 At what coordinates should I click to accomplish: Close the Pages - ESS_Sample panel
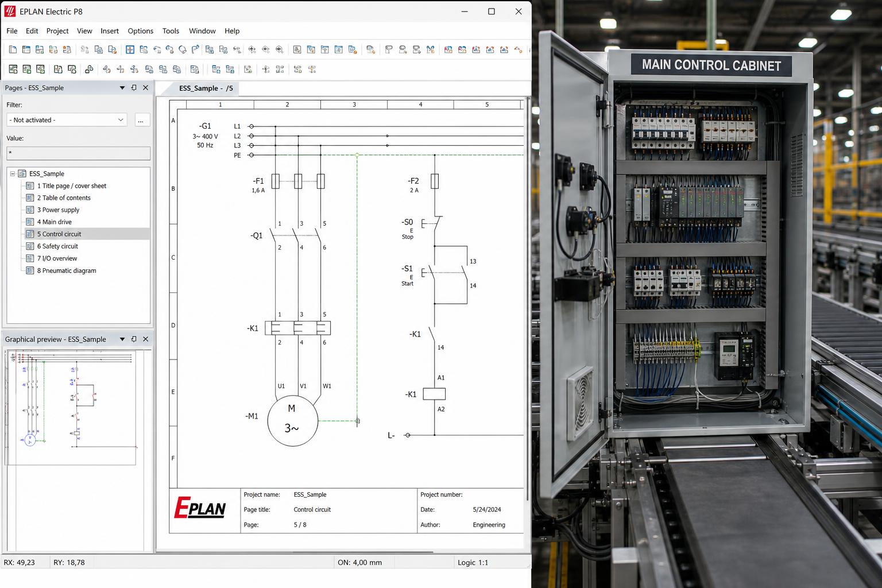[x=145, y=88]
